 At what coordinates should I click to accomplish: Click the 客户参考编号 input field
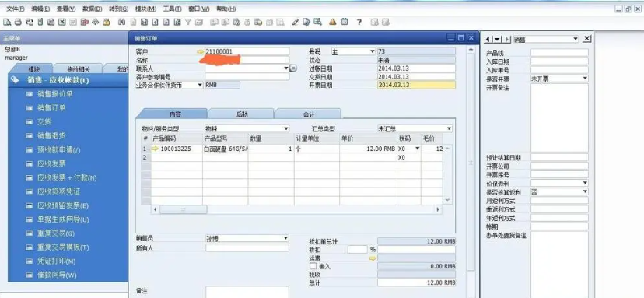247,77
